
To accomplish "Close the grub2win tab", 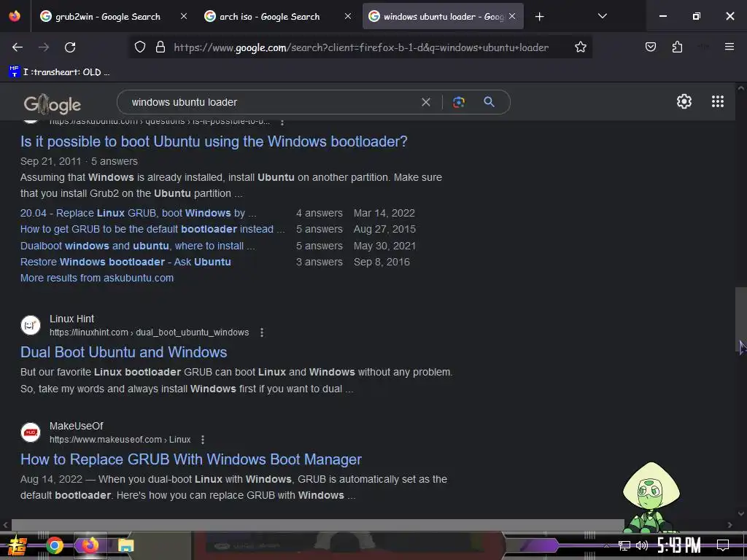I will tap(184, 16).
